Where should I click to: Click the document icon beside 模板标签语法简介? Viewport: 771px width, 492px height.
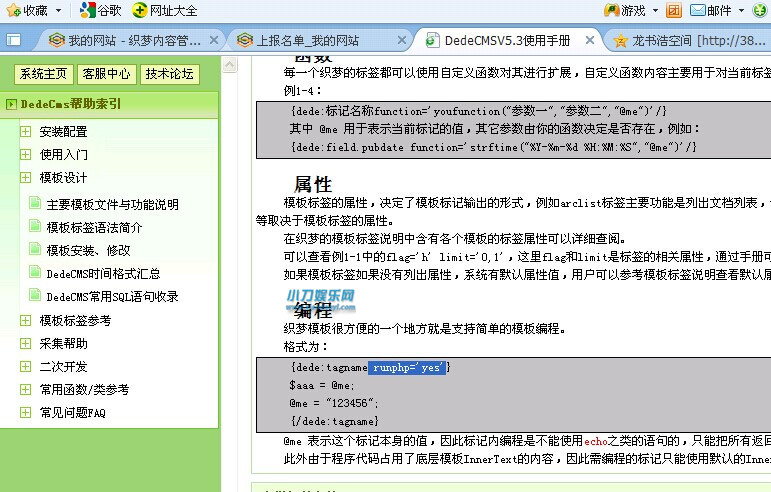coord(34,226)
